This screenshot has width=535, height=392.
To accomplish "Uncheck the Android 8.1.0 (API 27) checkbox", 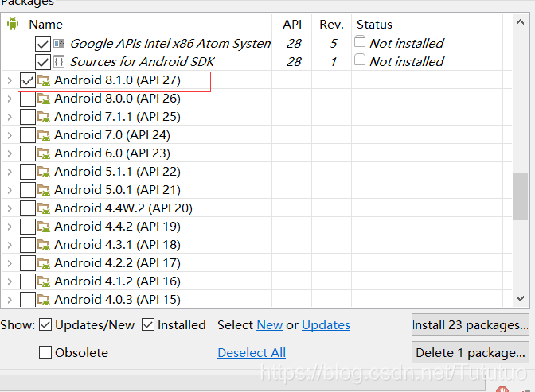I will click(x=28, y=80).
